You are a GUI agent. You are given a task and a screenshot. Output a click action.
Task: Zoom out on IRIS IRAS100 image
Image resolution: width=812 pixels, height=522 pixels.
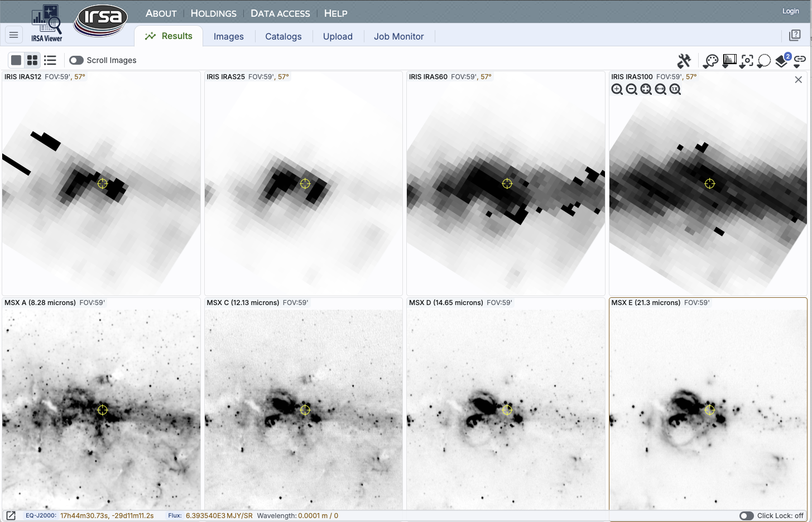tap(631, 89)
